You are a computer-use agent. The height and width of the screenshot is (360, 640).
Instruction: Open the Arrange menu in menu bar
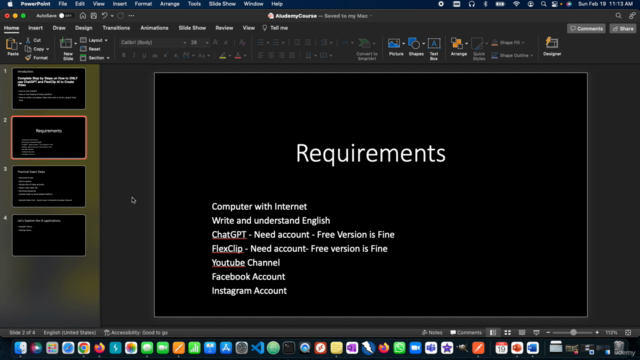click(169, 4)
